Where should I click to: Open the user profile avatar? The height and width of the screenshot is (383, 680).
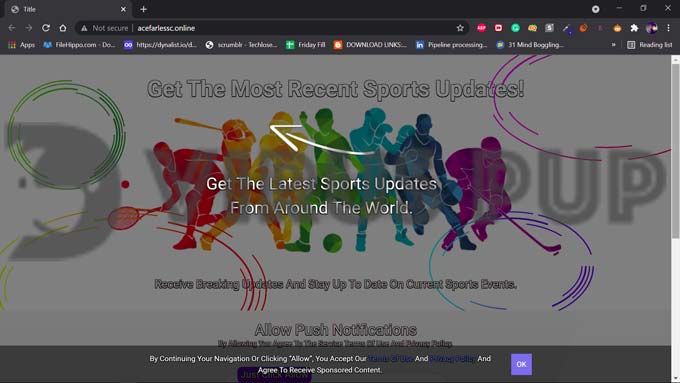click(x=651, y=28)
